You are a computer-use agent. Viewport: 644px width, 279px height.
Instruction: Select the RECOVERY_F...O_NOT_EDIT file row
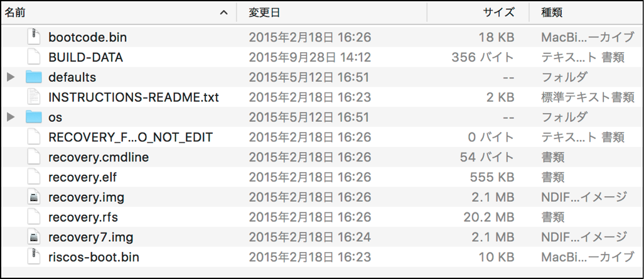coord(131,137)
